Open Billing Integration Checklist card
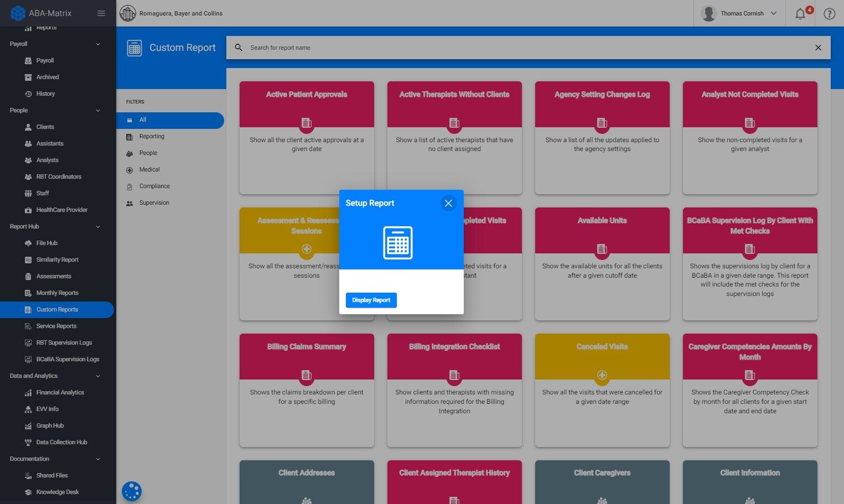The height and width of the screenshot is (504, 844). coord(454,390)
